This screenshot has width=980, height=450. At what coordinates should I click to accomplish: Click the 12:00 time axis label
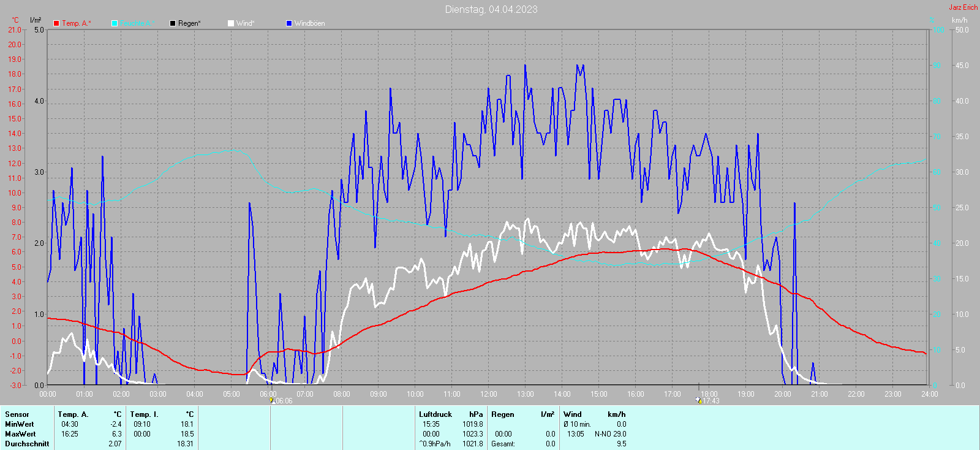pos(488,394)
